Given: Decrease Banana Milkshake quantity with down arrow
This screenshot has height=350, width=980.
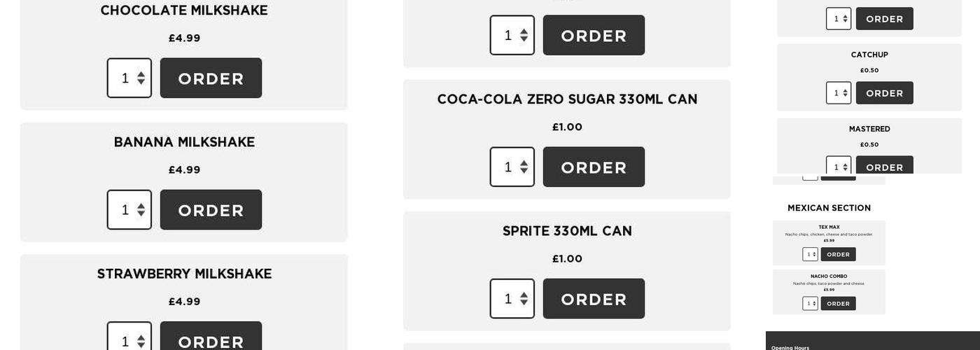Looking at the screenshot, I should (141, 214).
